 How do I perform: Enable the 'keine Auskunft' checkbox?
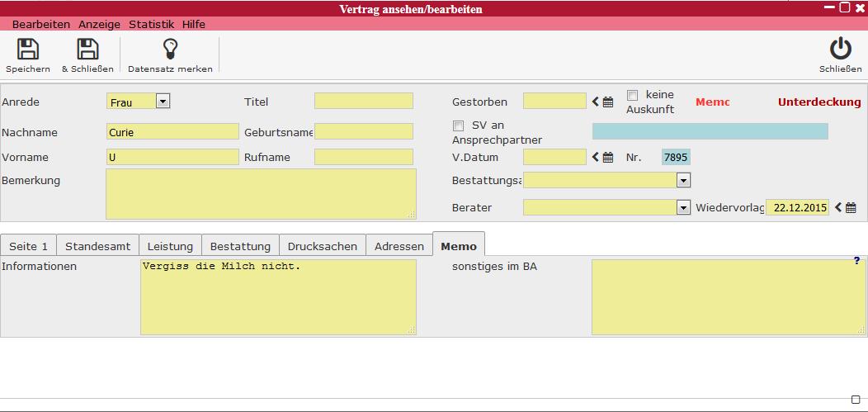(632, 96)
